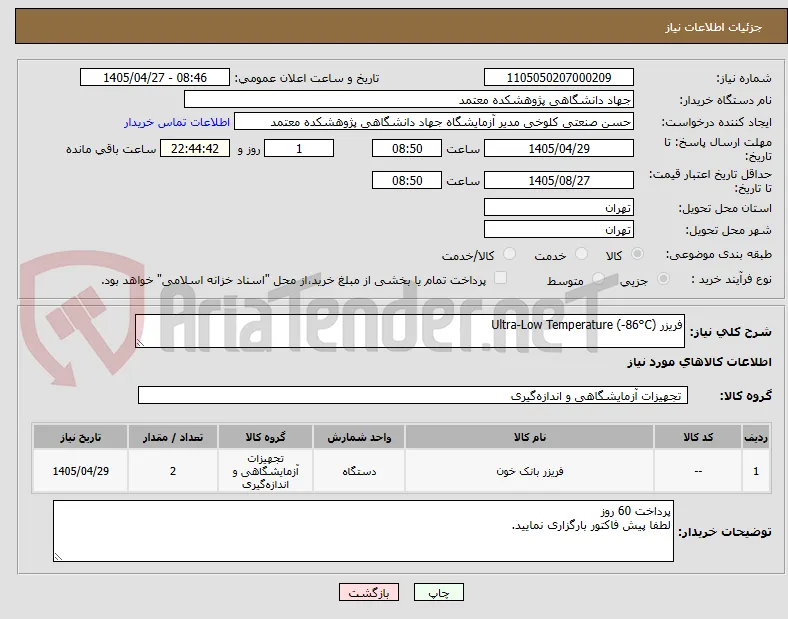
Task: Click the price validity date 1405/08/27 field
Action: (559, 180)
